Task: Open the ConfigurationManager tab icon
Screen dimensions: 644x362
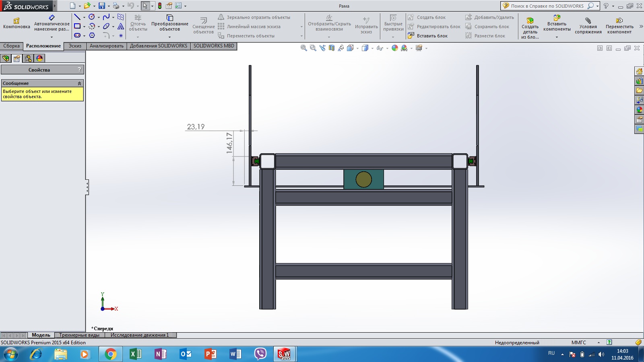Action: [x=28, y=58]
